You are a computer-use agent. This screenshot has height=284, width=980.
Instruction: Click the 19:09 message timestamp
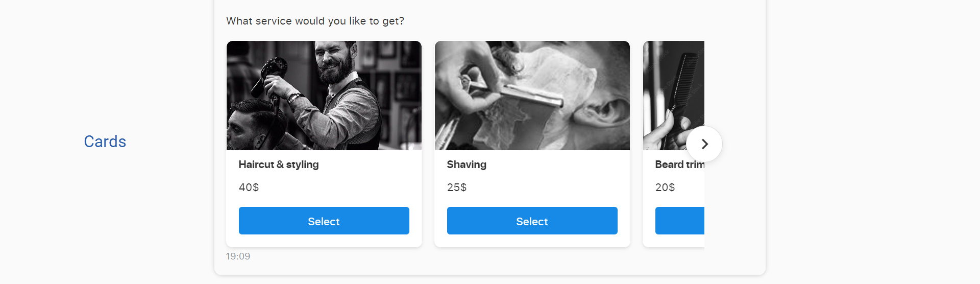(x=238, y=256)
